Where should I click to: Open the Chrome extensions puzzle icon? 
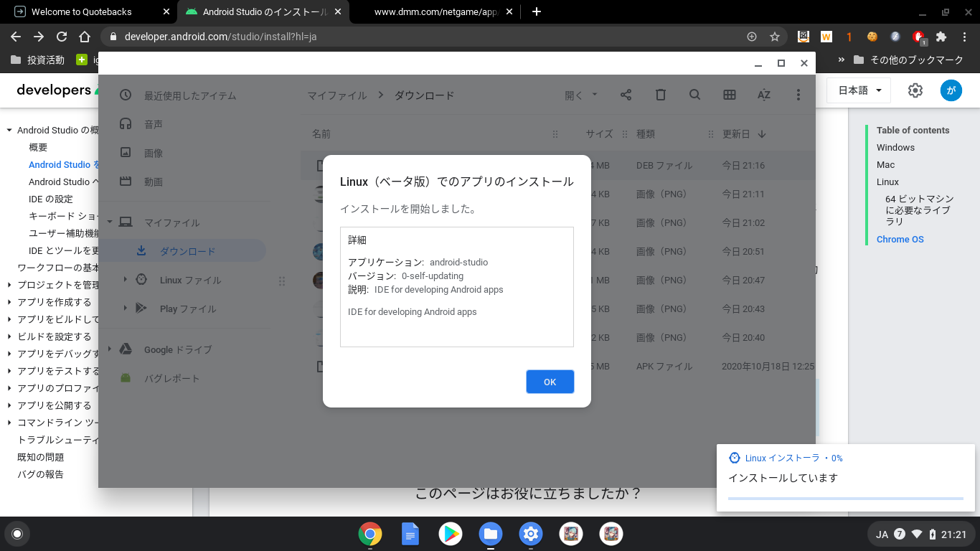tap(942, 37)
